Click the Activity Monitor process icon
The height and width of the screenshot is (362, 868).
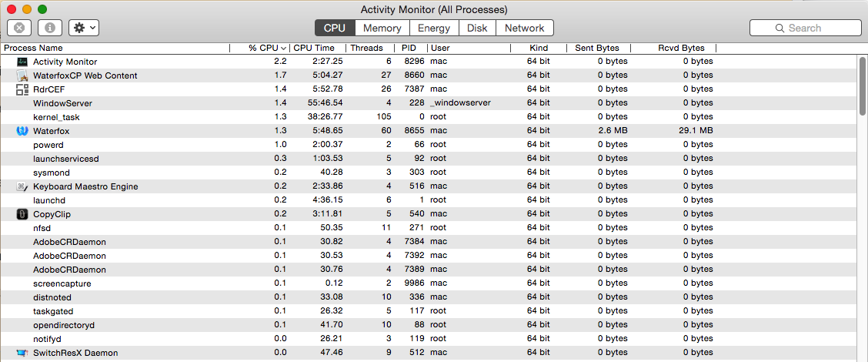click(x=22, y=62)
